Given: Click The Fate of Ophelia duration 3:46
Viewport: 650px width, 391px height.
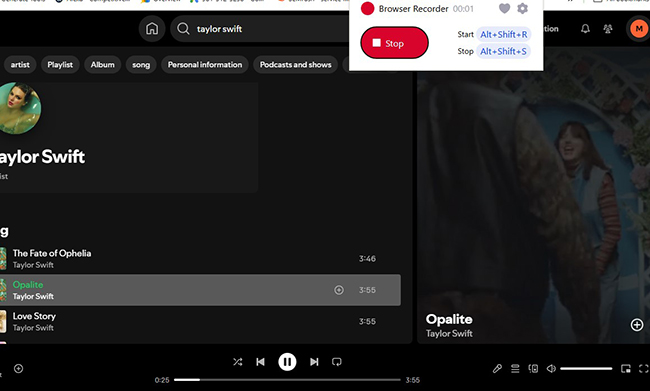Looking at the screenshot, I should click(x=367, y=259).
